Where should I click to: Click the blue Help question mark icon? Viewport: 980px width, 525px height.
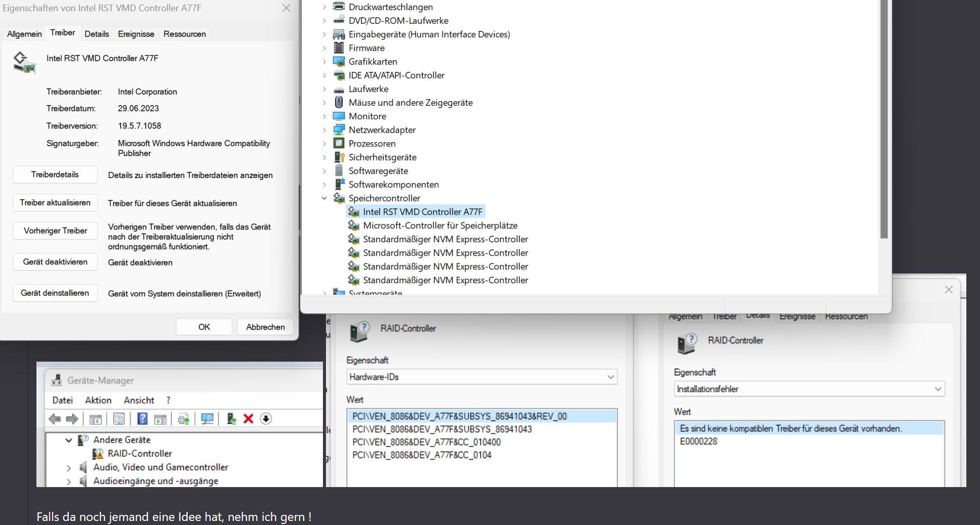pos(143,419)
